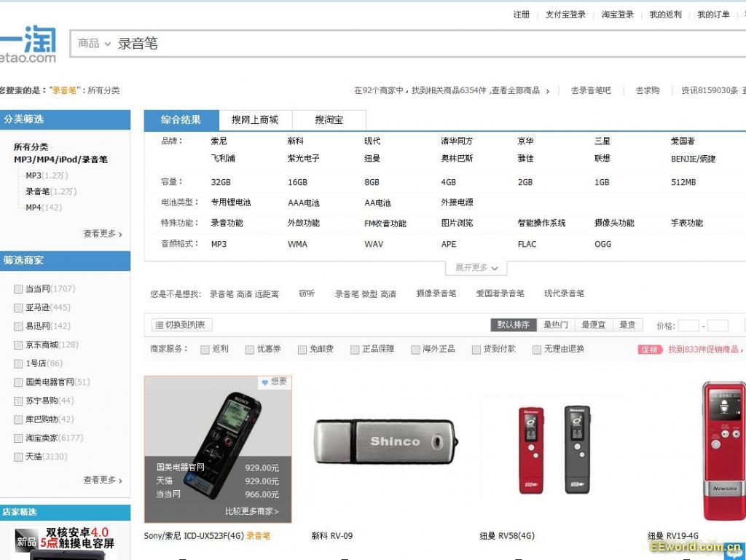Check the 库巴购物 merchant checkbox
This screenshot has height=560, width=746.
pyautogui.click(x=18, y=419)
